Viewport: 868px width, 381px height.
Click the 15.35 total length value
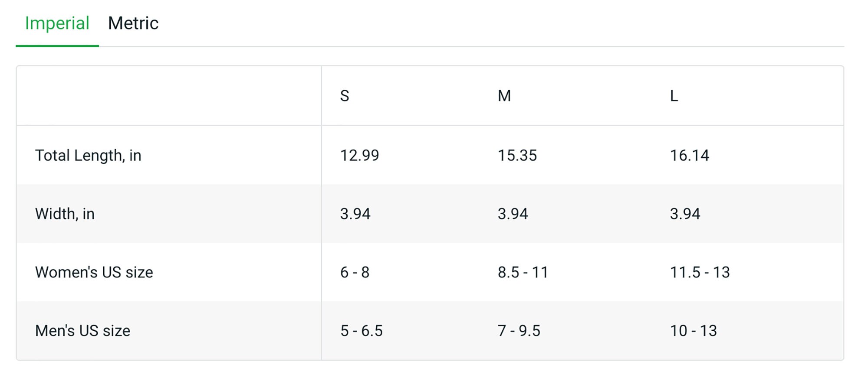coord(517,155)
